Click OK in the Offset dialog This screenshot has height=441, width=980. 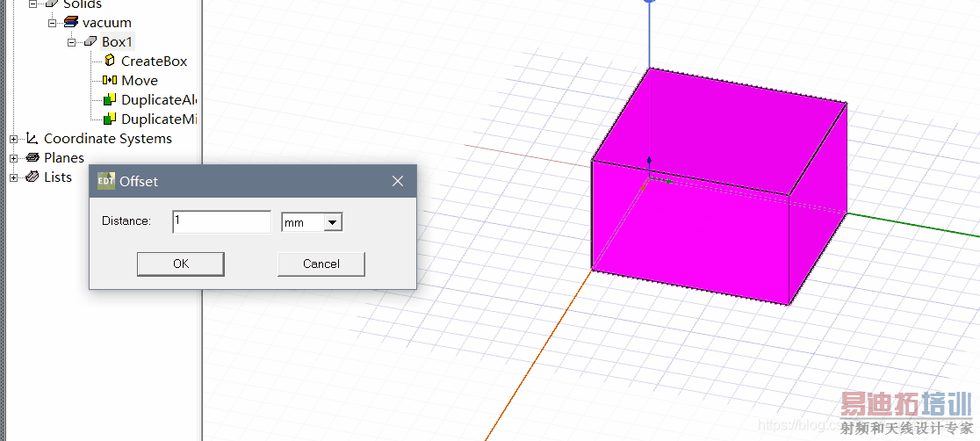click(x=181, y=264)
